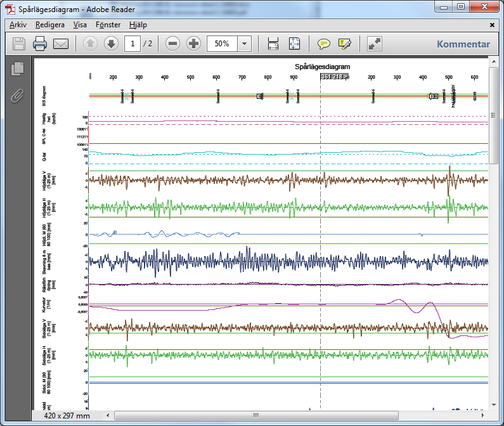Click the 50% zoom value field
Viewport: 504px width, 426px height.
(222, 43)
